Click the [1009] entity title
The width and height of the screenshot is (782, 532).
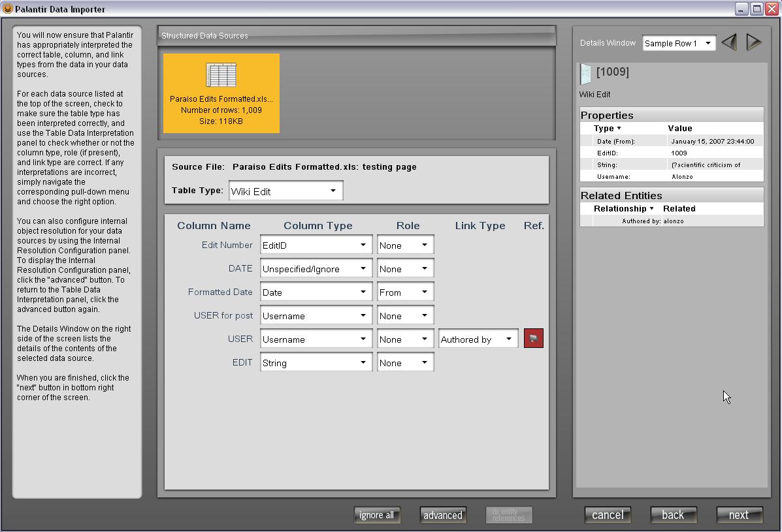(x=612, y=72)
